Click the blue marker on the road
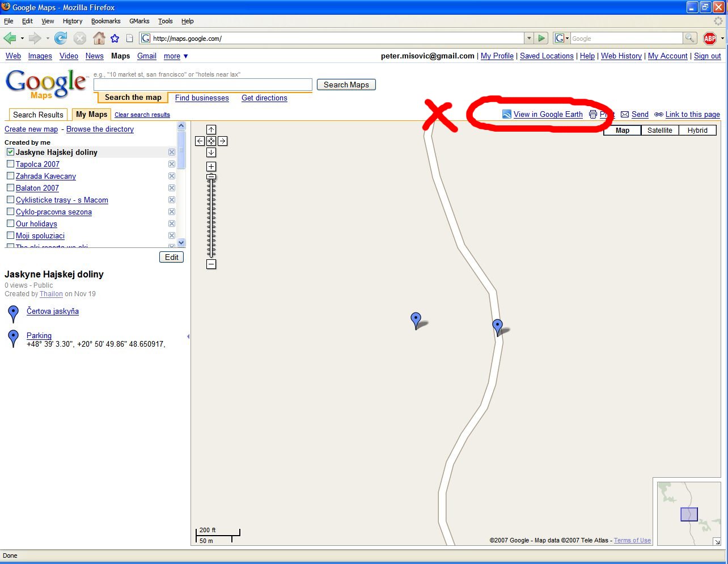This screenshot has width=728, height=564. (497, 327)
